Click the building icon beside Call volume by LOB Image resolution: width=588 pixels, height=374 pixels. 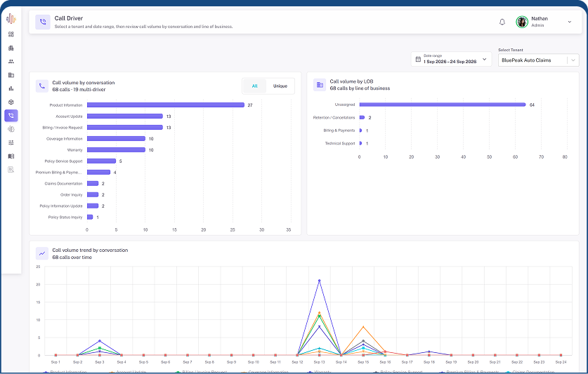coord(320,85)
